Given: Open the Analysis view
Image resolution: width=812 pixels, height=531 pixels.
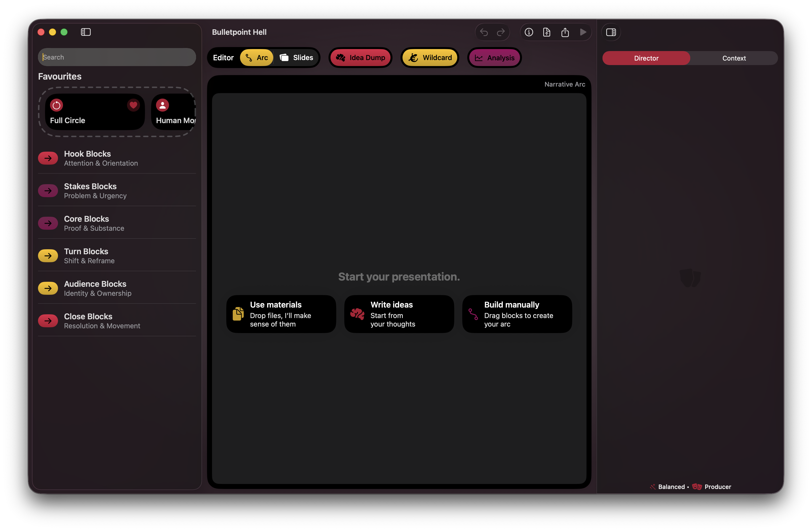Looking at the screenshot, I should pyautogui.click(x=494, y=57).
